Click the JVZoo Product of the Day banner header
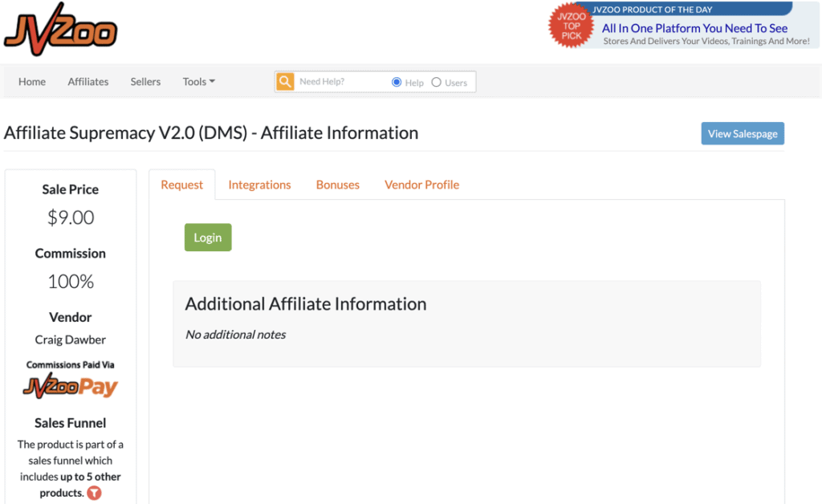The height and width of the screenshot is (504, 822). tap(653, 10)
